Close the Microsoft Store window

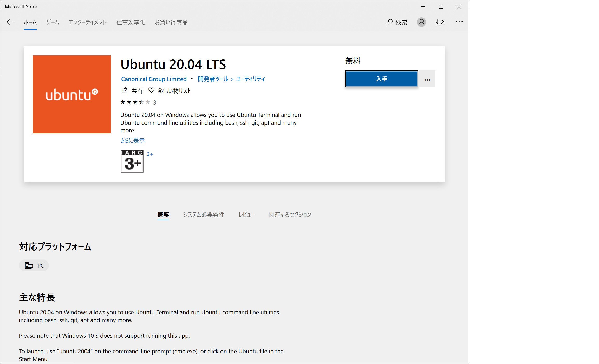click(x=459, y=7)
